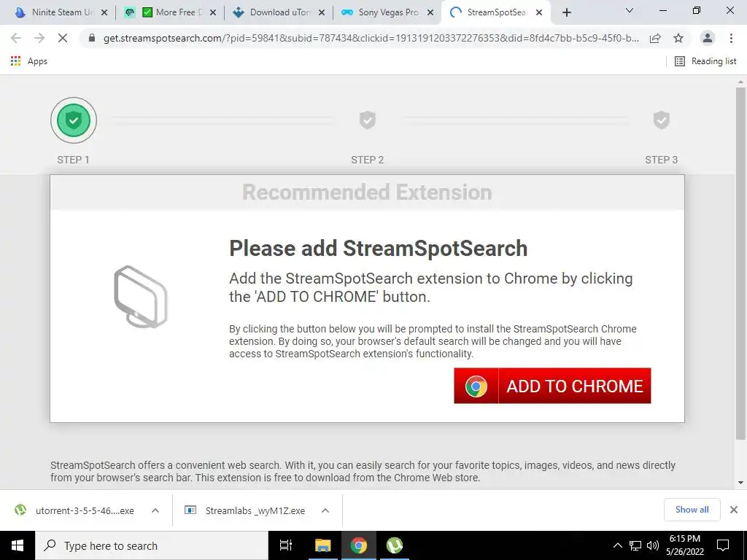The image size is (747, 560).
Task: Go back to previous page
Action: point(16,38)
